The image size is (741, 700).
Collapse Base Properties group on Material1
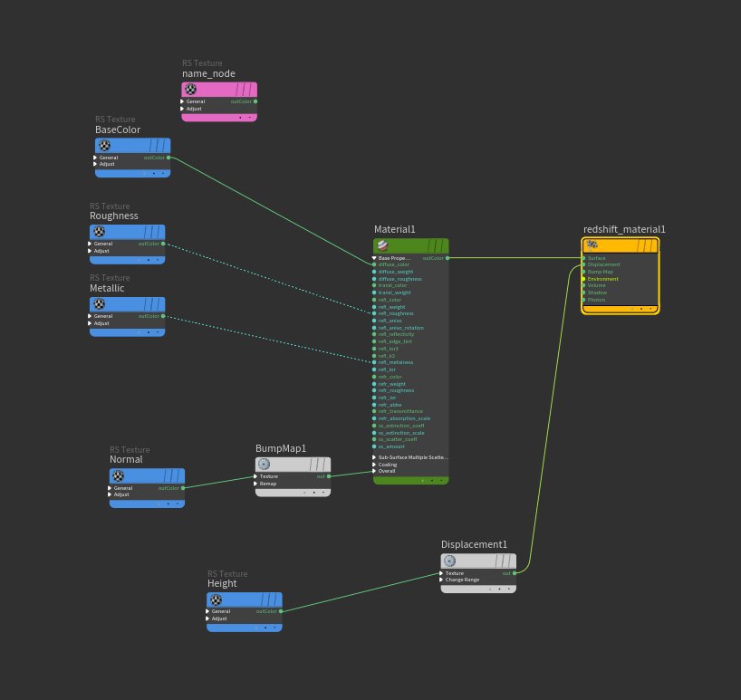tap(374, 258)
